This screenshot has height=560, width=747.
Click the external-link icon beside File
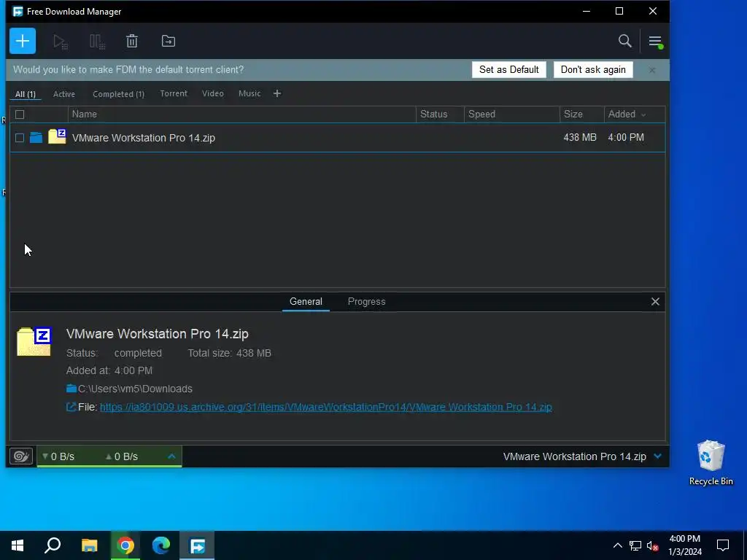(71, 407)
